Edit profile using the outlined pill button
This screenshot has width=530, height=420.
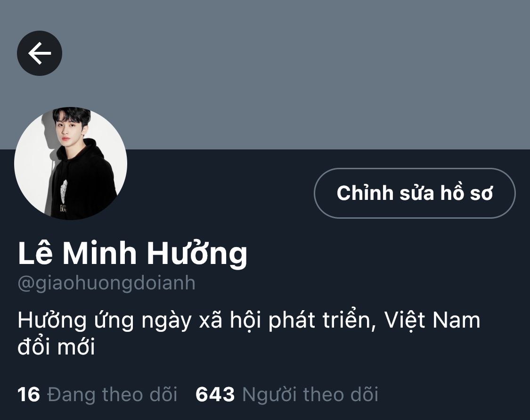pos(415,193)
